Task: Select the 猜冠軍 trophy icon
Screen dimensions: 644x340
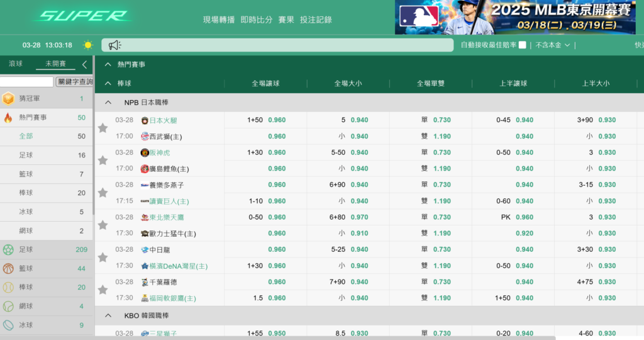Action: click(x=8, y=99)
